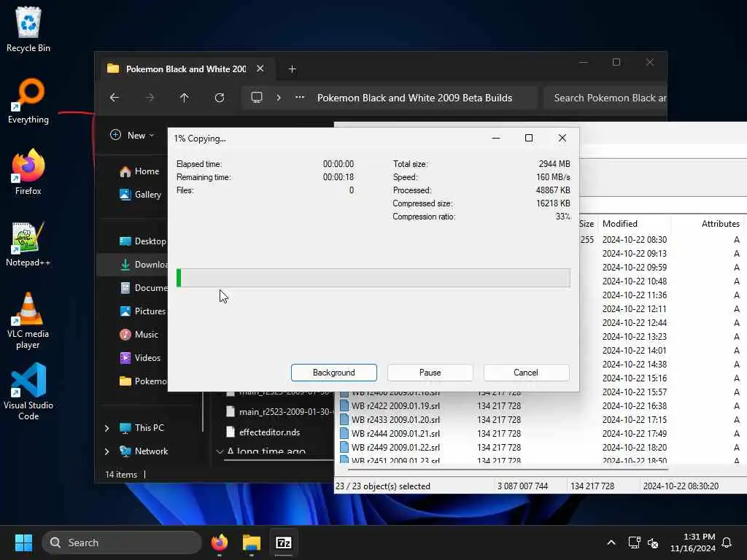Click the taskbar Search box
This screenshot has height=560, width=747.
point(122,542)
